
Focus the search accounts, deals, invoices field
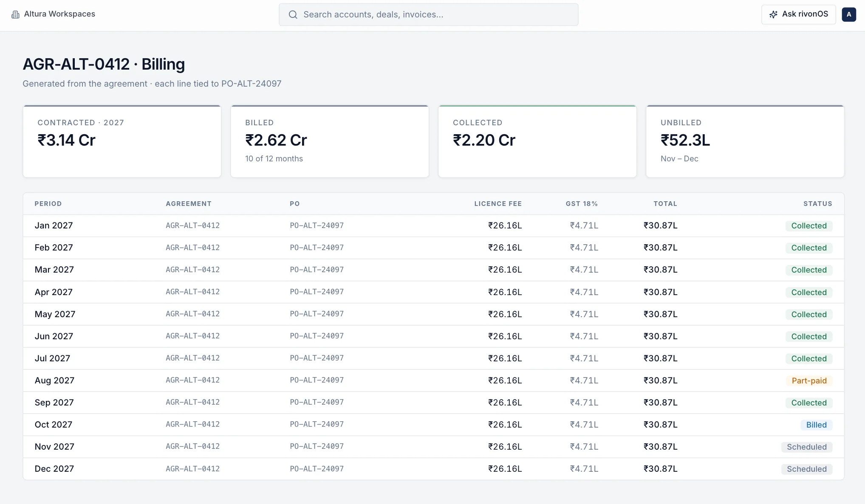(x=428, y=14)
